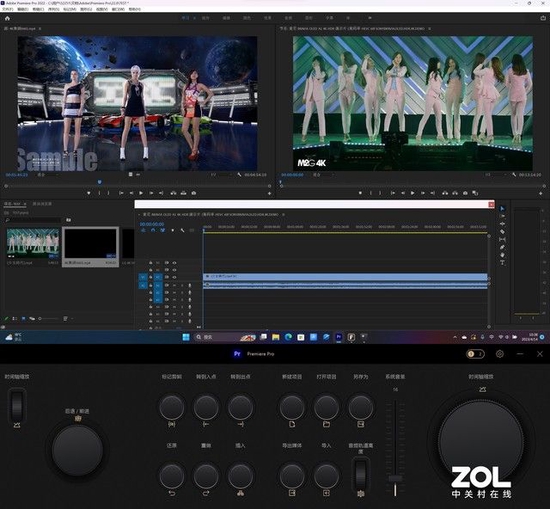This screenshot has width=550, height=509.
Task: Select the Hand tool in the tools panel
Action: tap(502, 255)
